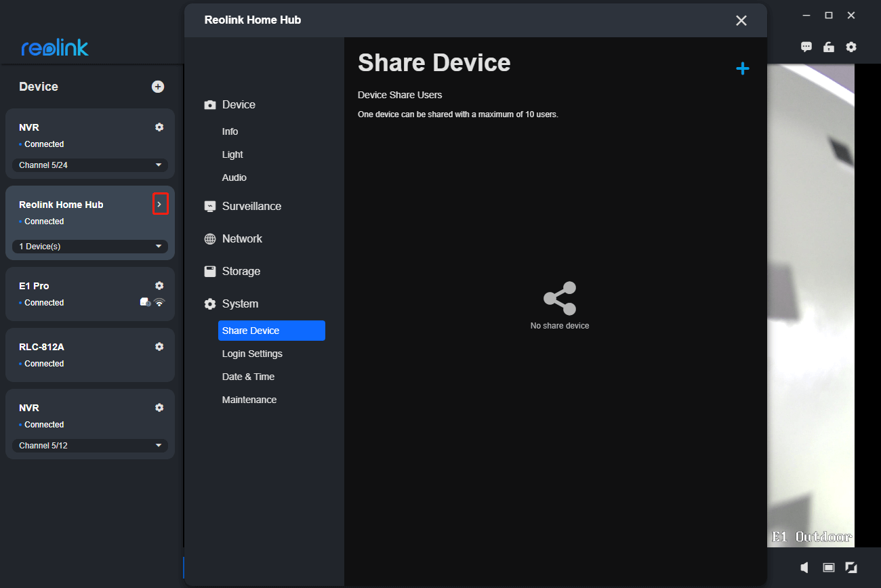This screenshot has width=881, height=588.
Task: Add a share user with plus icon
Action: (743, 68)
